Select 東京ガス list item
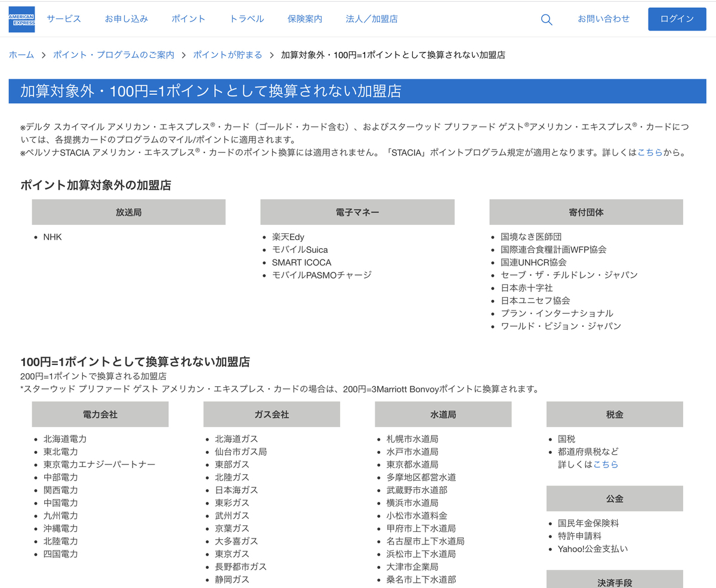Viewport: 716px width, 588px height. click(x=232, y=554)
